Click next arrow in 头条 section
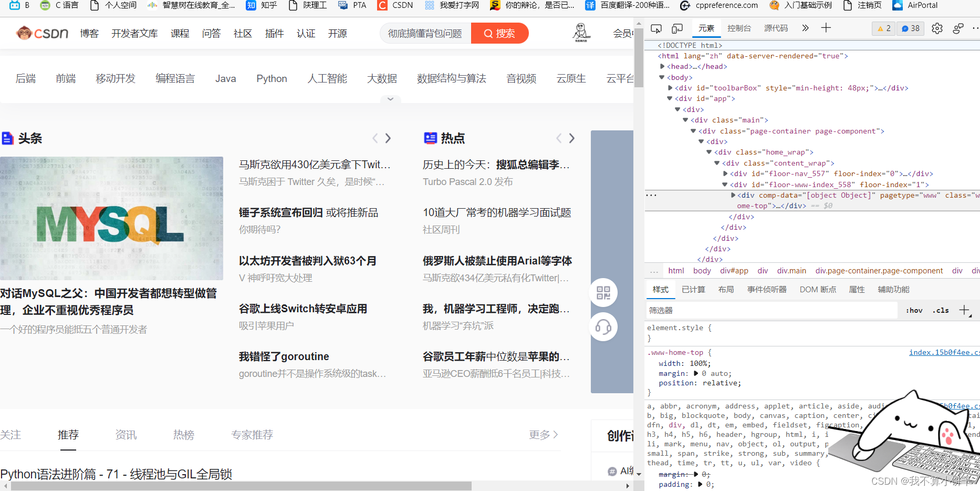The image size is (980, 491). point(388,138)
